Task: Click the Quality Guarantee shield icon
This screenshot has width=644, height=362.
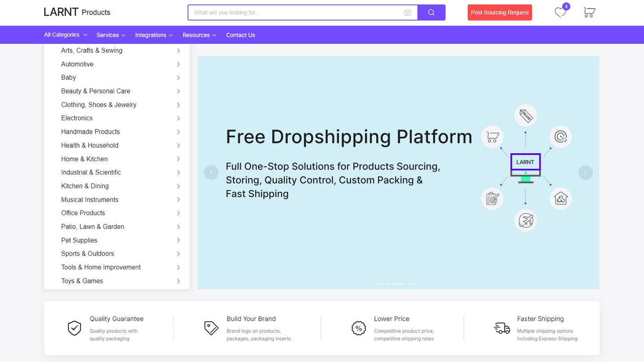Action: (x=74, y=328)
